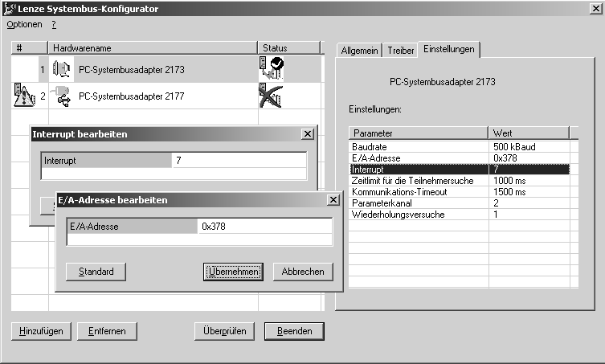
Task: Click the checkmark status icon for adapter 2173
Action: tap(271, 70)
